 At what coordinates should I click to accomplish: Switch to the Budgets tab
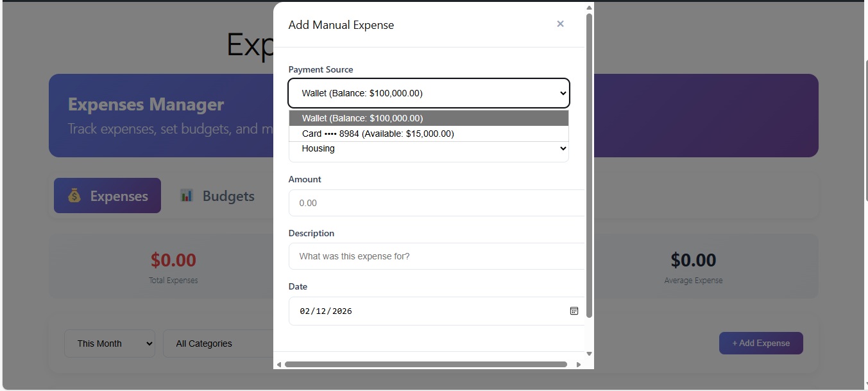pos(218,196)
